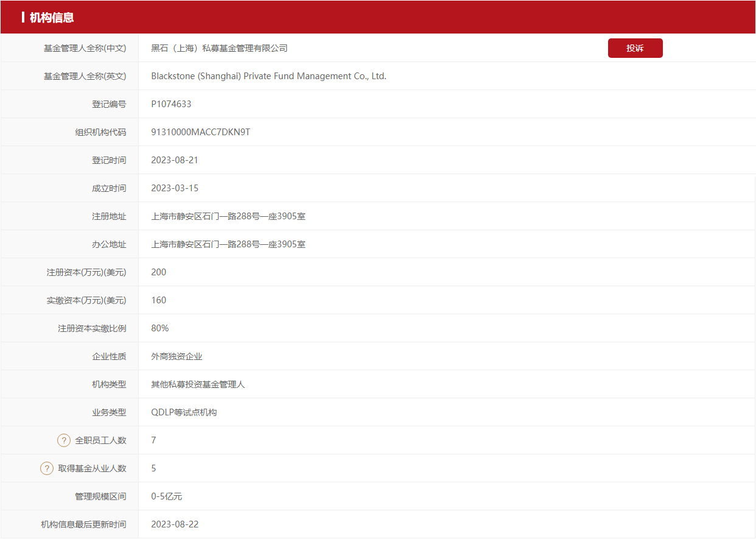Click the 机构信息最后更新时间 label
The height and width of the screenshot is (539, 756).
(84, 524)
